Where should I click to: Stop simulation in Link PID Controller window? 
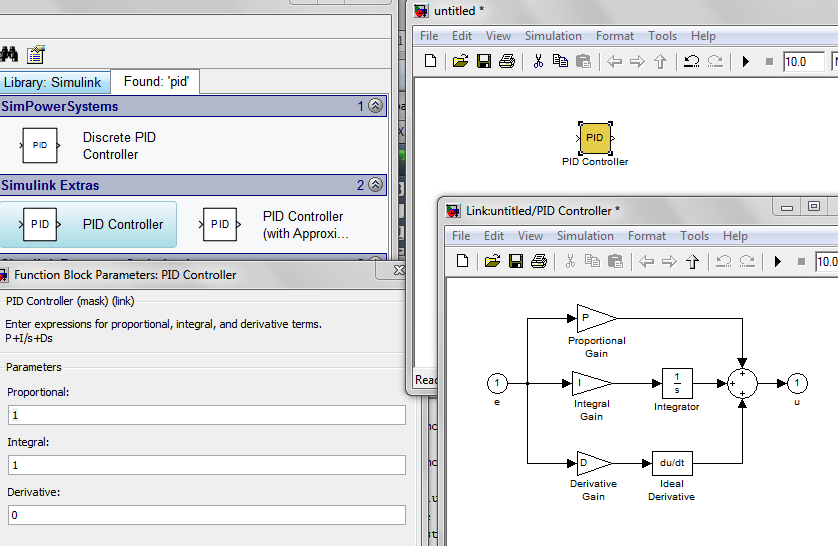(x=801, y=261)
